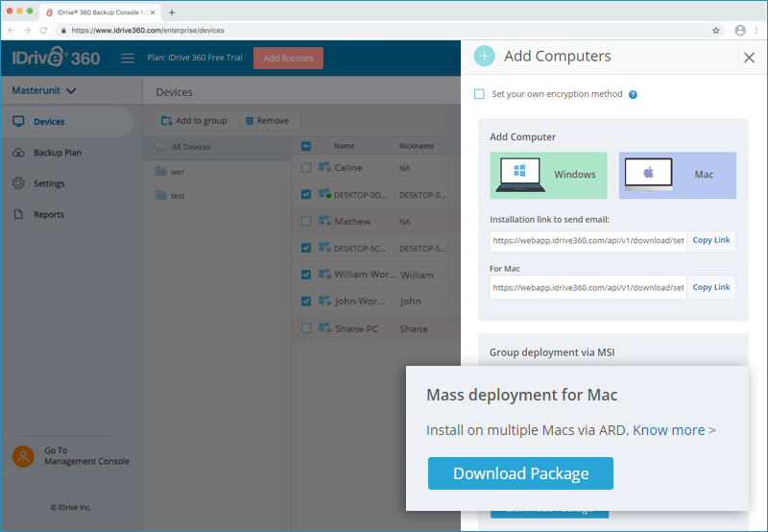Click the Shane nickname cell
The width and height of the screenshot is (768, 532).
click(414, 328)
